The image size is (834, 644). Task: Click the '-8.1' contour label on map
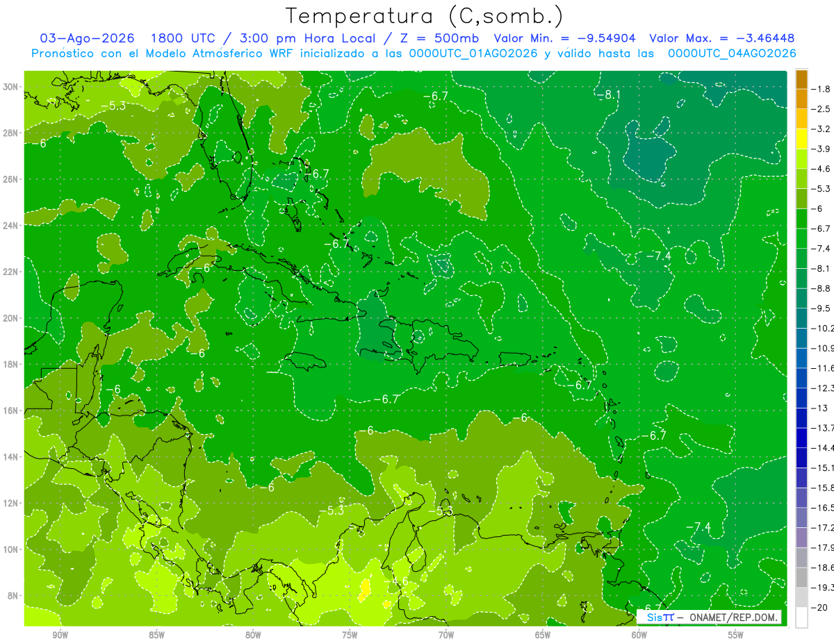point(610,94)
